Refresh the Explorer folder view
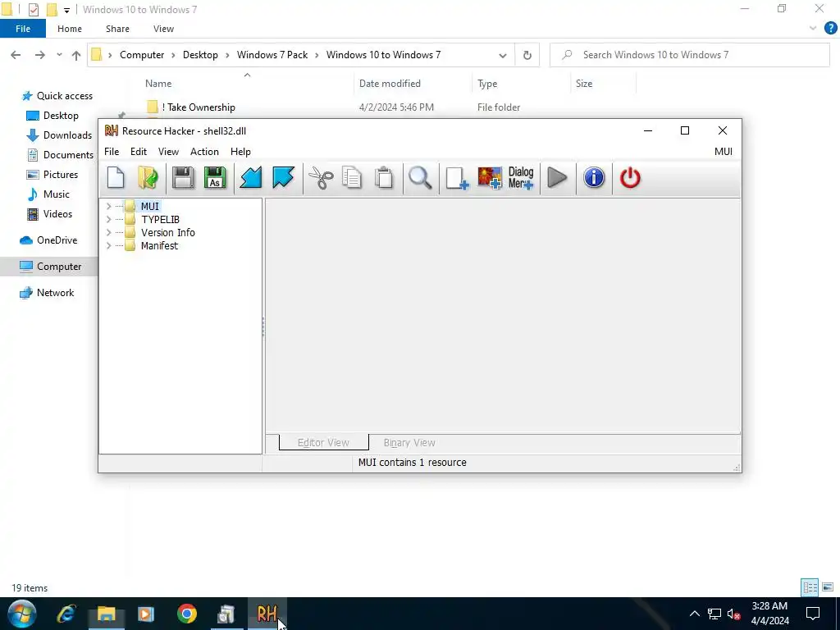The width and height of the screenshot is (840, 630). point(527,55)
